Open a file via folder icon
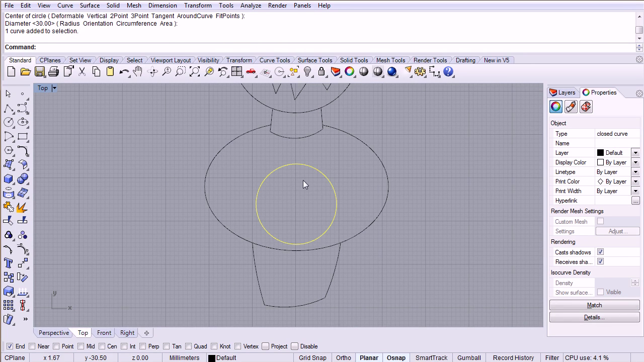This screenshot has height=362, width=644. click(25, 72)
